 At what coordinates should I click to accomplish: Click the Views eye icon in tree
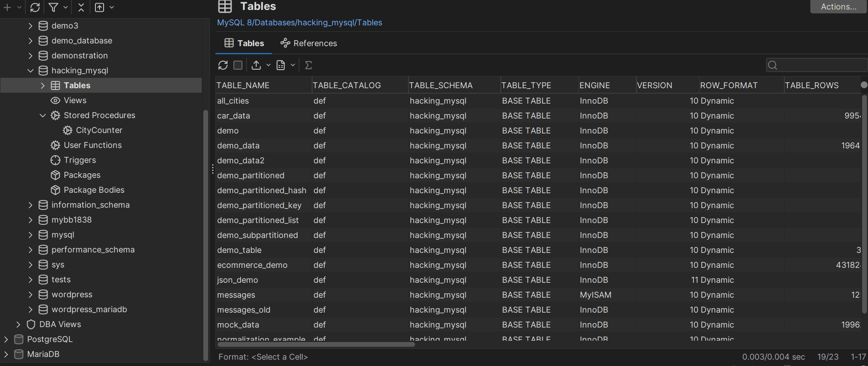(56, 100)
